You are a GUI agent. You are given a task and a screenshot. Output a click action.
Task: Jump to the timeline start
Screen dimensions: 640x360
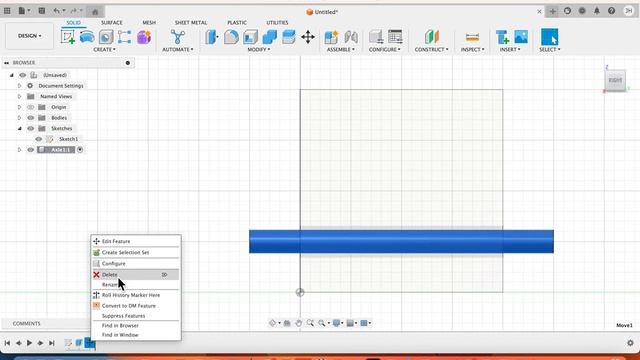pos(7,343)
